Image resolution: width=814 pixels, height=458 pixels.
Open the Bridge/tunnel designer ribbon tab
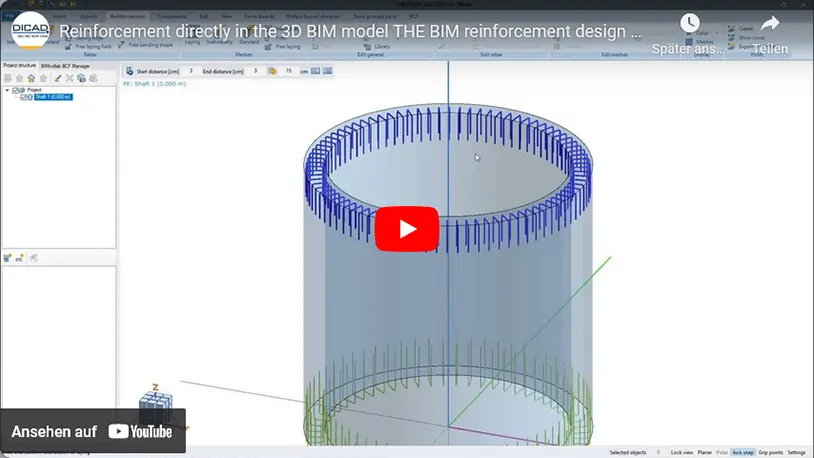pos(313,17)
